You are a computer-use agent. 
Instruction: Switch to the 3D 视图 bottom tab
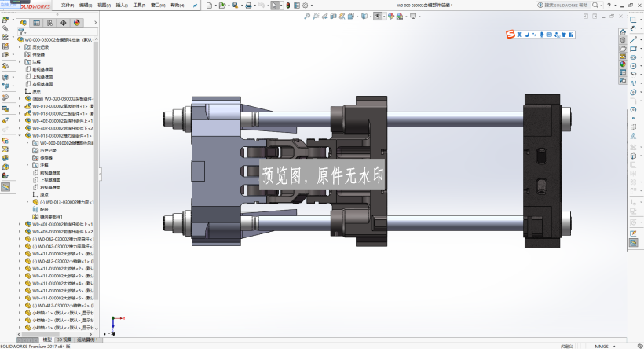pos(64,340)
